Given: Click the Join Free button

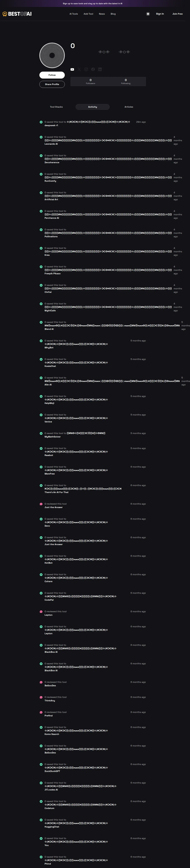Looking at the screenshot, I should pos(178,14).
